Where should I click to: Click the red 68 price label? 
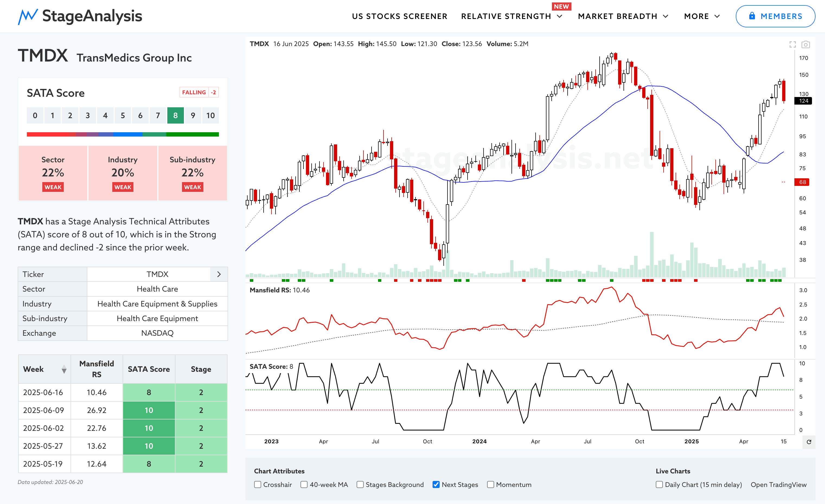coord(802,182)
